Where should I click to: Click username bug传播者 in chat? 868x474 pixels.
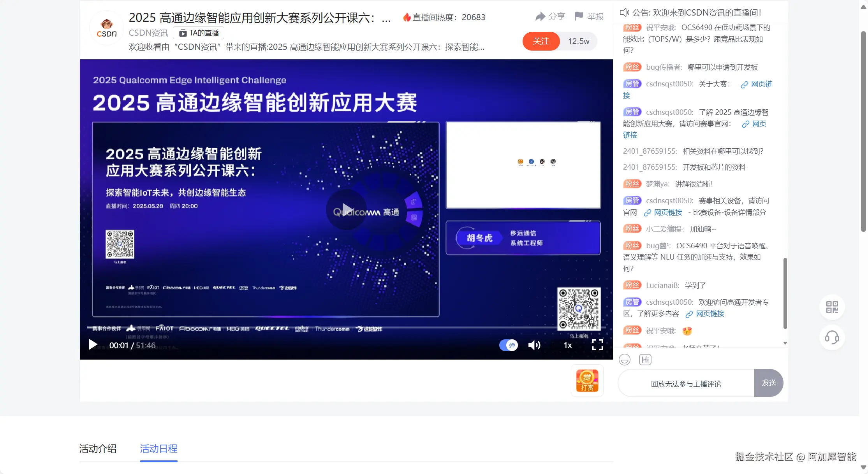[664, 67]
